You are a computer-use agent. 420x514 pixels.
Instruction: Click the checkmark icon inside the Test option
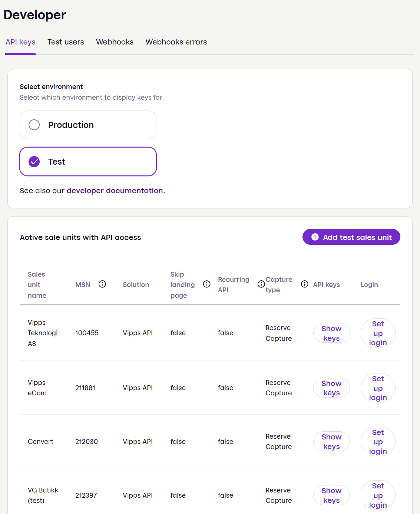pos(34,161)
